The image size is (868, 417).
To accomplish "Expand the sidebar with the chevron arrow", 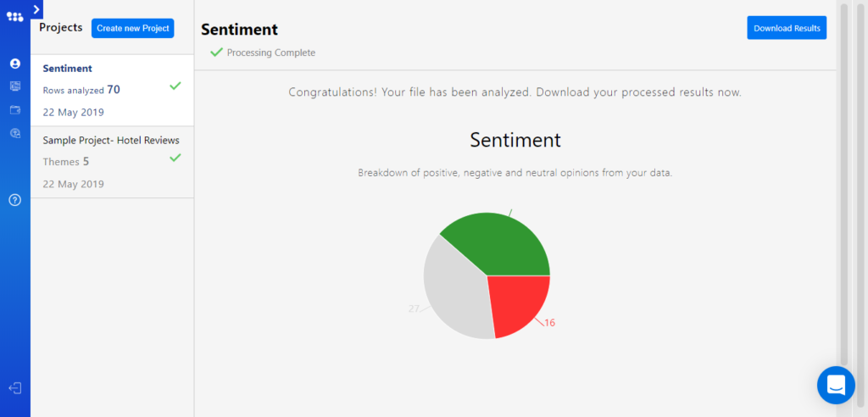I will pyautogui.click(x=36, y=9).
